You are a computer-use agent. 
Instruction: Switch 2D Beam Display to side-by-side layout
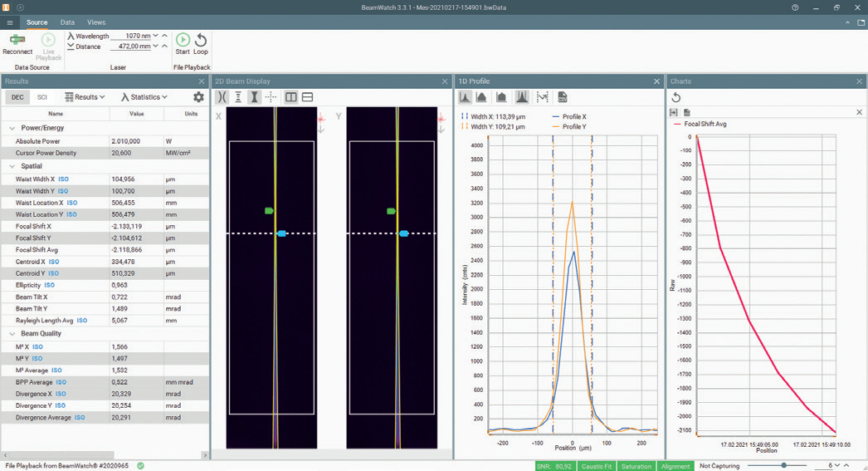click(x=291, y=97)
